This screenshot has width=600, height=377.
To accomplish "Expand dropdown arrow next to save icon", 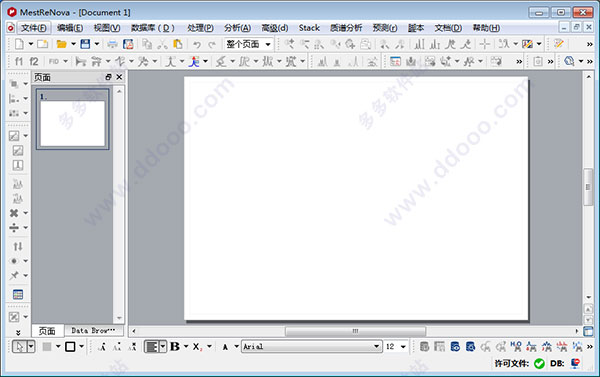I will tap(97, 44).
